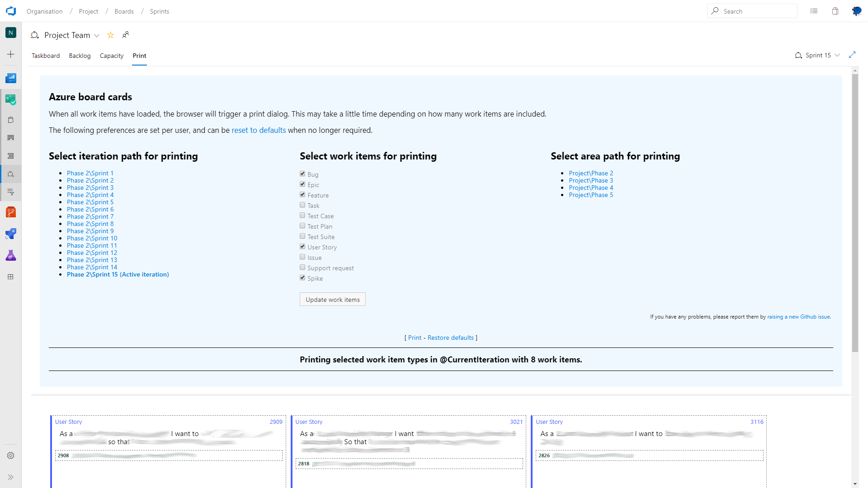Screen dimensions: 868x488
Task: Open Queries icon in sidebar
Action: pyautogui.click(x=11, y=192)
